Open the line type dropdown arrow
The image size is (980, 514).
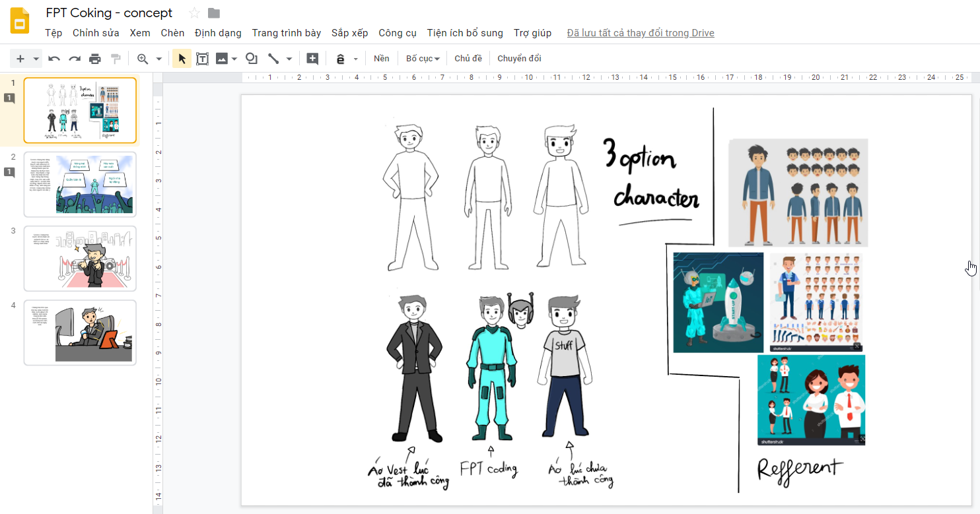point(289,59)
